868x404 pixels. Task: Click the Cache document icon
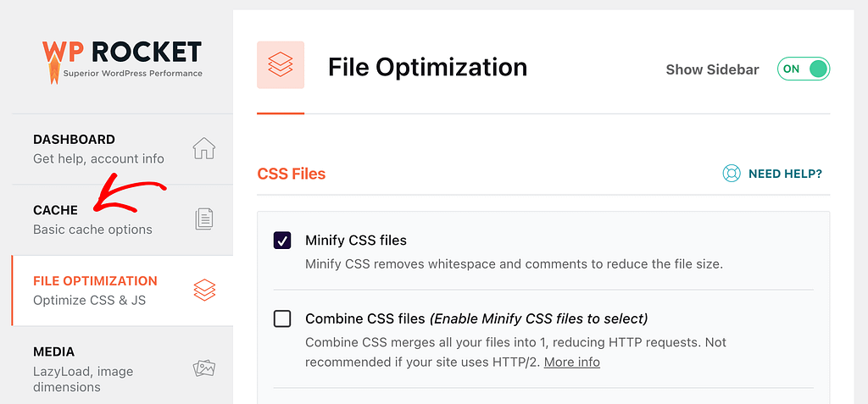[203, 219]
